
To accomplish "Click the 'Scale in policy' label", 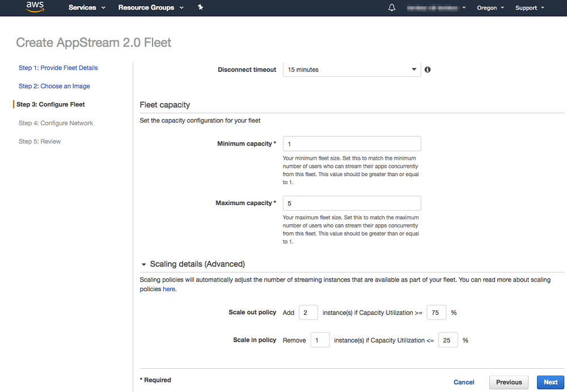I will pos(255,340).
